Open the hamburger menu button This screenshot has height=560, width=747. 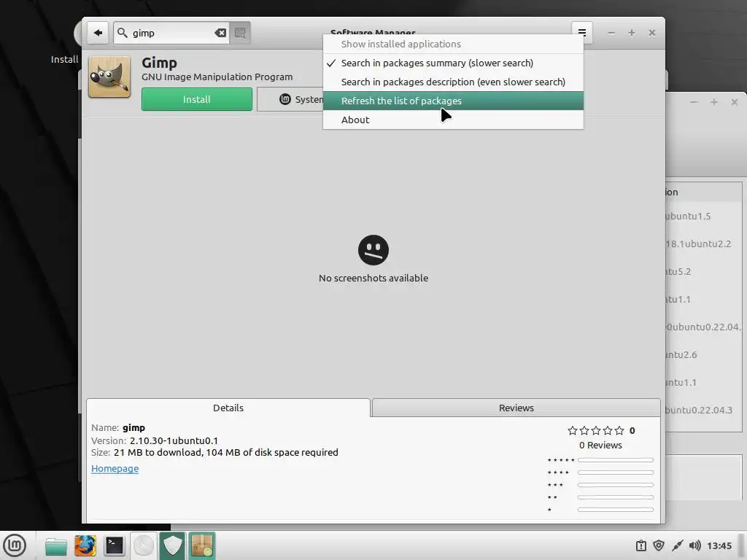581,33
